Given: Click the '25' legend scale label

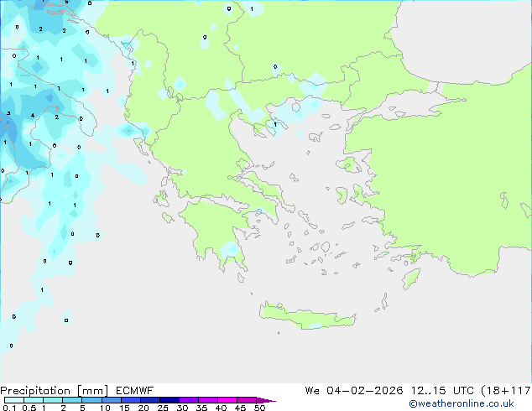Looking at the screenshot, I should pos(163,408).
